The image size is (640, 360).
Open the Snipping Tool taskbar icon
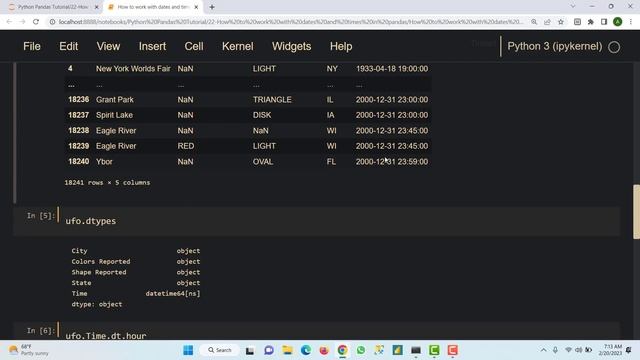(379, 350)
